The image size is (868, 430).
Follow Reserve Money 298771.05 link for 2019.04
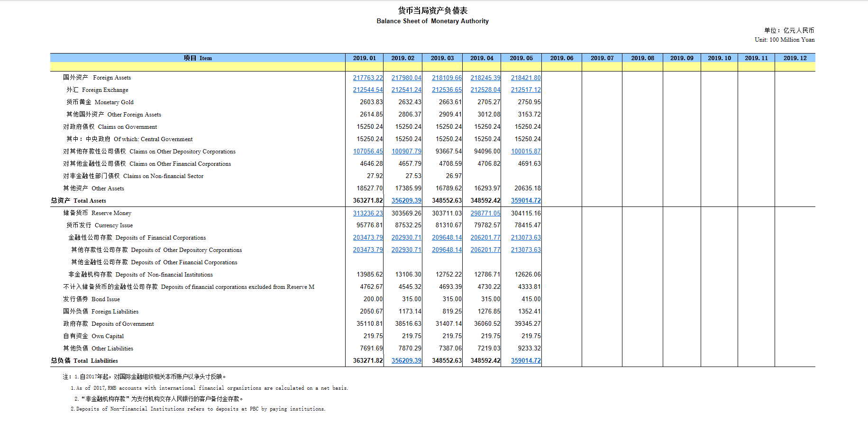pos(485,214)
